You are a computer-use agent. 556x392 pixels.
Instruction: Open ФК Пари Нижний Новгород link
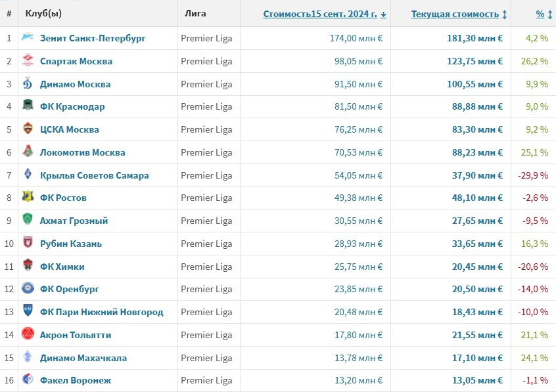[102, 313]
